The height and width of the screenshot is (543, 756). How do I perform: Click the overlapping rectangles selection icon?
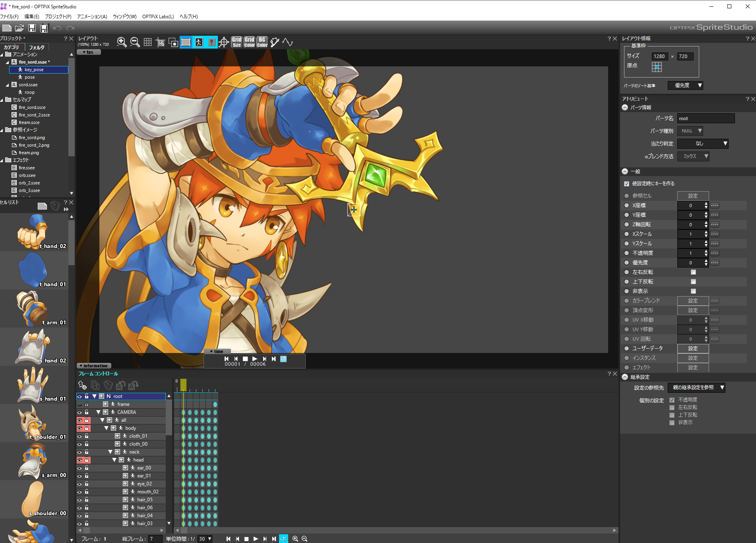(173, 42)
